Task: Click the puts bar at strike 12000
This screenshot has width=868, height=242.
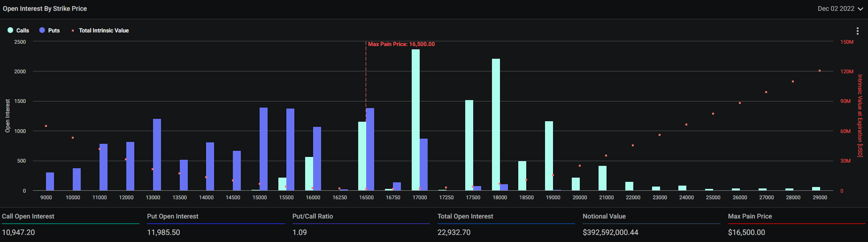Action: [130, 166]
